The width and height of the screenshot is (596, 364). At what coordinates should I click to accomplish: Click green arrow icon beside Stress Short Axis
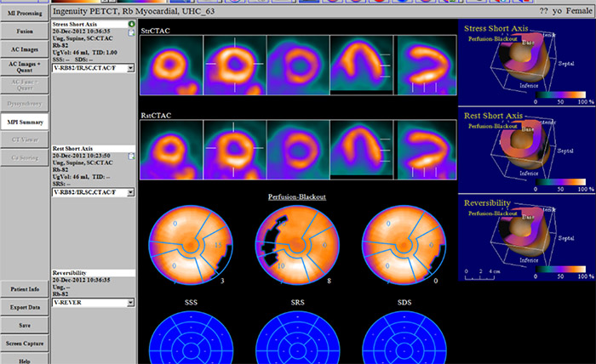coord(131,25)
